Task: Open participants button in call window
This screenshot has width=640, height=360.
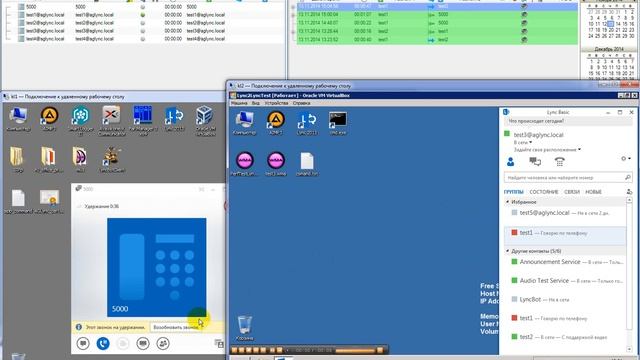Action: click(x=163, y=343)
